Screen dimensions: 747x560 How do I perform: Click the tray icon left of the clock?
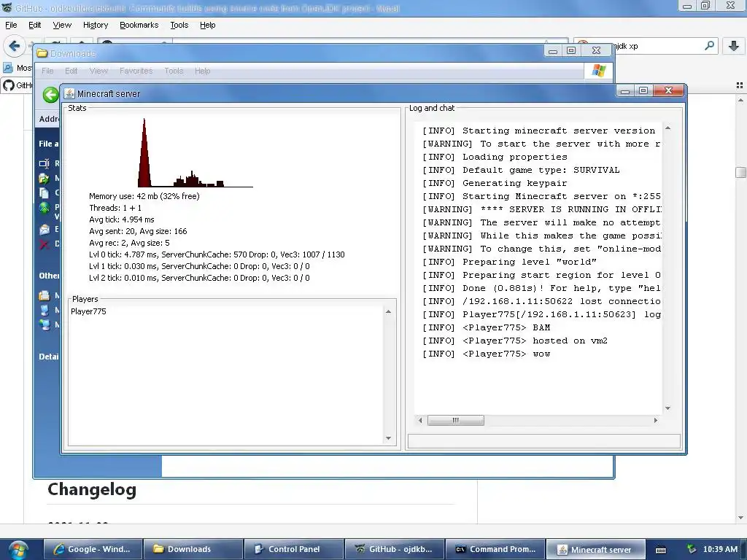(692, 549)
